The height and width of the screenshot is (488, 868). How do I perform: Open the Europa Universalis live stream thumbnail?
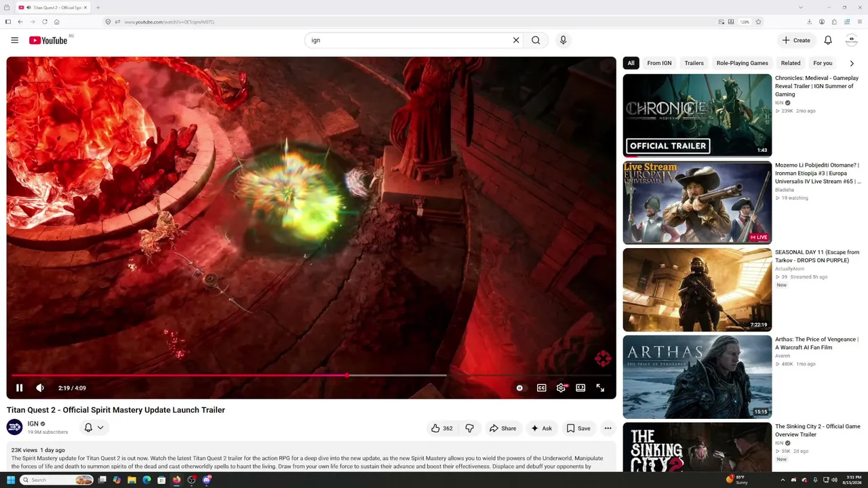click(697, 203)
